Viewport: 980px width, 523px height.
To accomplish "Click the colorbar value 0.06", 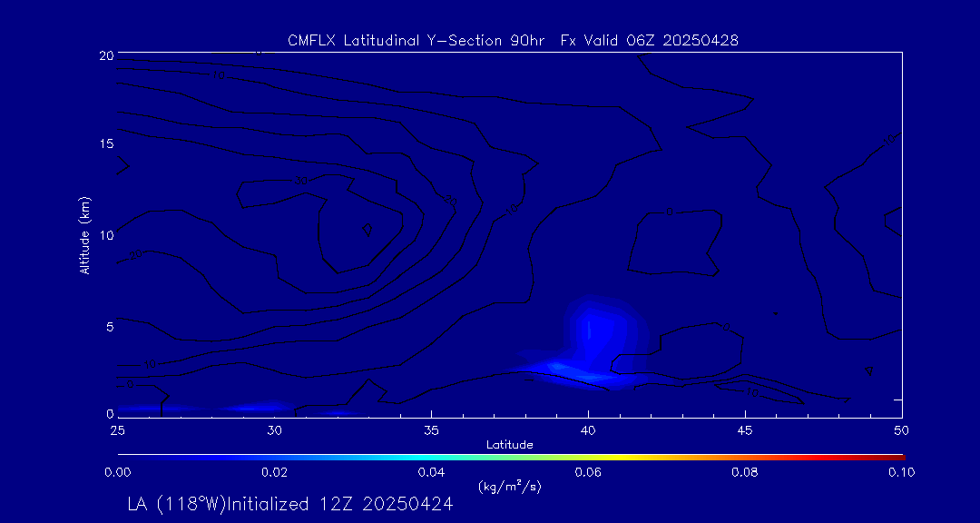I will [x=588, y=472].
